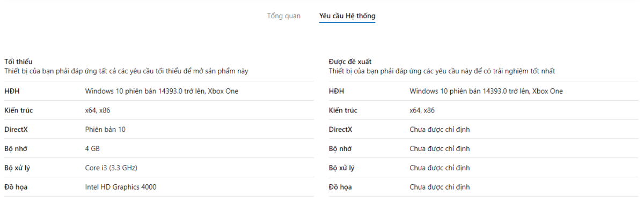Click the Tối thiểu heading
The width and height of the screenshot is (644, 210).
point(18,62)
